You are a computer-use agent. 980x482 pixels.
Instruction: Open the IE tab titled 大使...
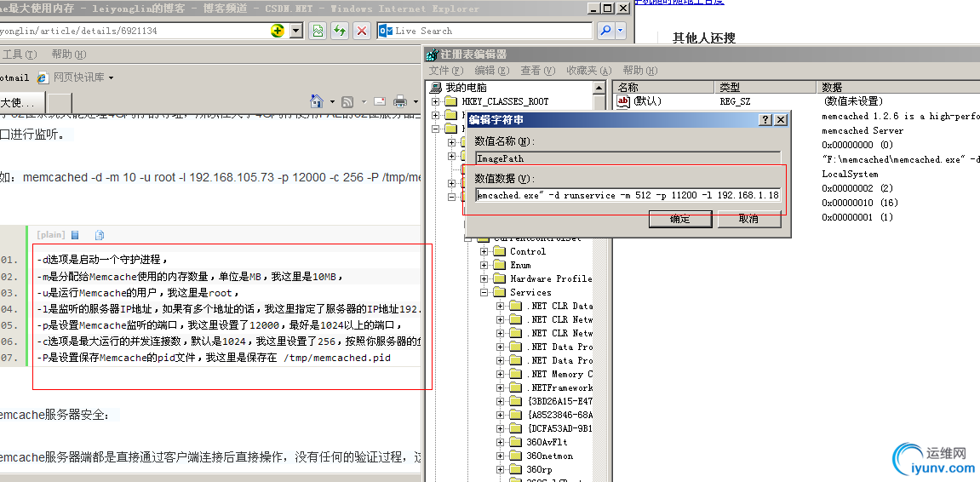pyautogui.click(x=23, y=102)
